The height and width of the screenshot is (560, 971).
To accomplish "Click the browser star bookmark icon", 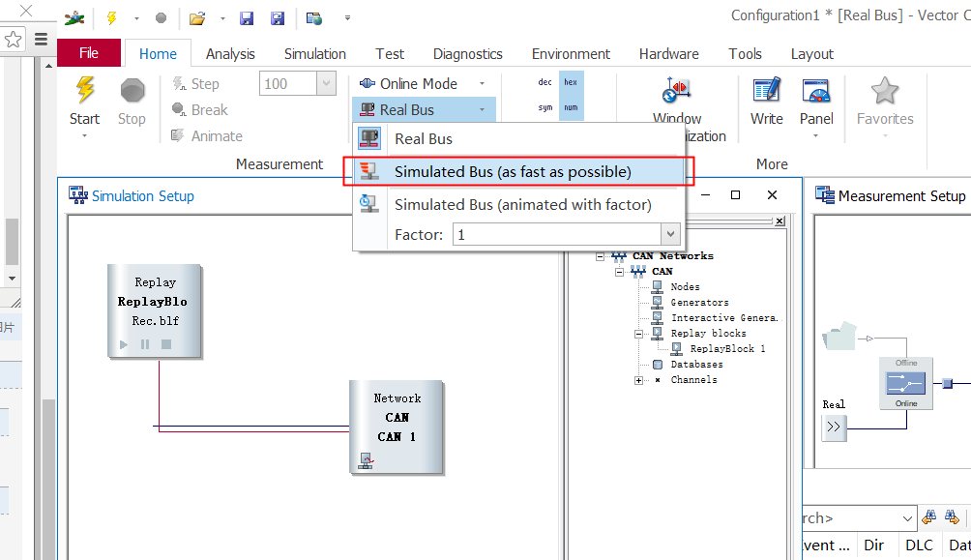I will (x=13, y=40).
